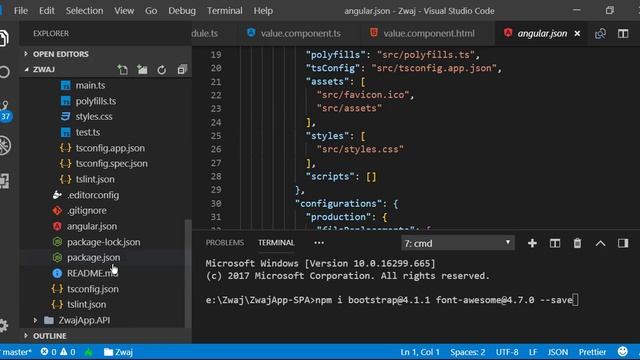The image size is (640, 360).
Task: Refresh the ZWAJ explorer tree
Action: [162, 70]
